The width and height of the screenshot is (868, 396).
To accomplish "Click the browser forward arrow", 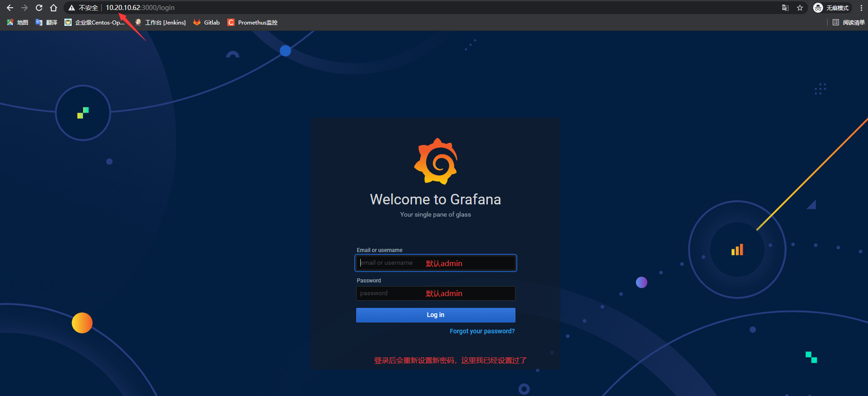I will (25, 8).
